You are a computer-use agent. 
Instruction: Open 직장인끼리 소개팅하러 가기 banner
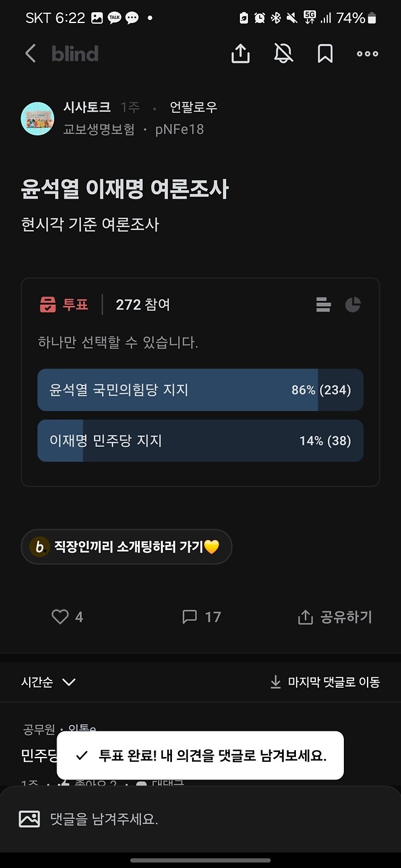(126, 546)
